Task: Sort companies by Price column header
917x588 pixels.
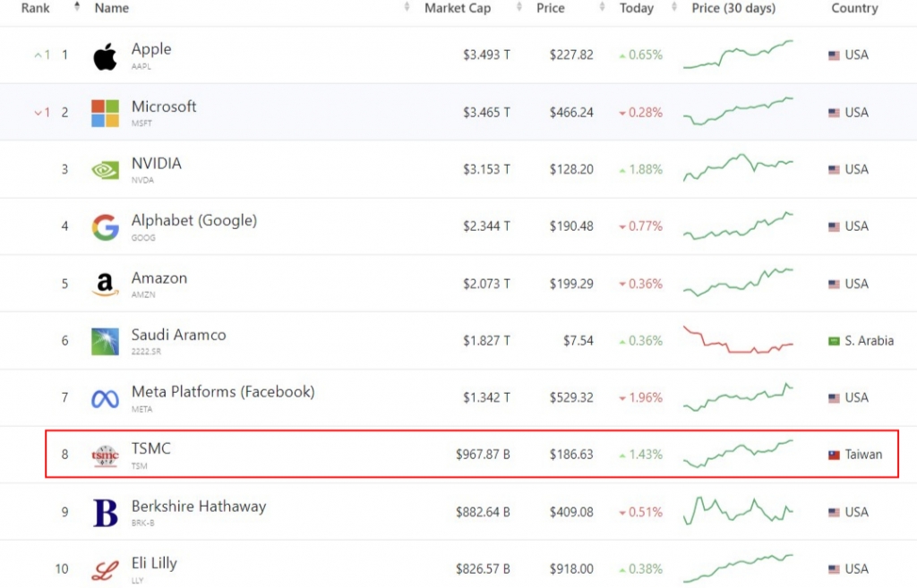Action: pyautogui.click(x=550, y=8)
